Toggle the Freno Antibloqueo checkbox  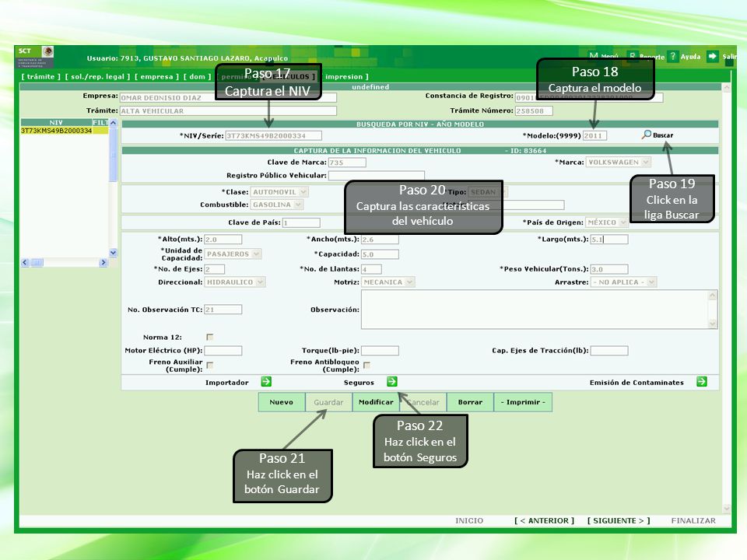pyautogui.click(x=366, y=366)
